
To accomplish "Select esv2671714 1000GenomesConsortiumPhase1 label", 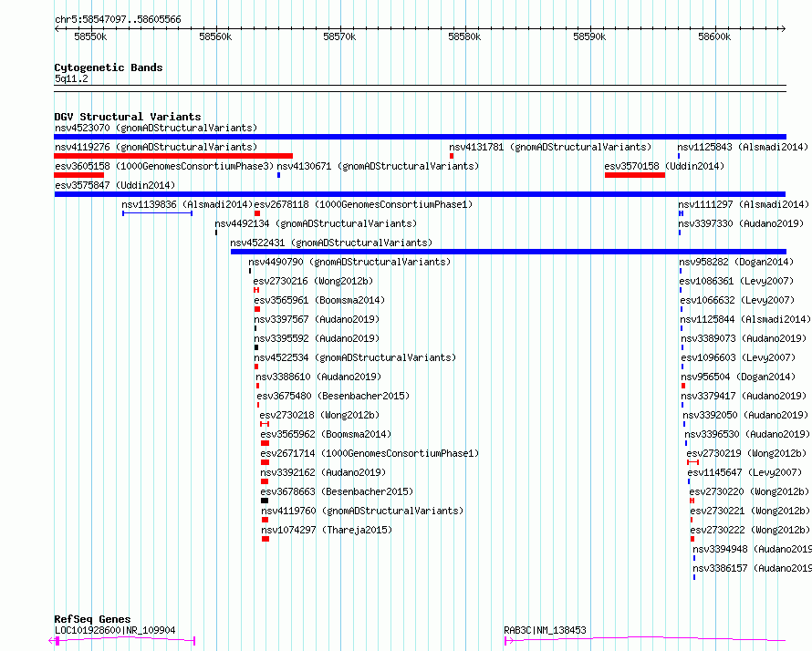I will (370, 453).
